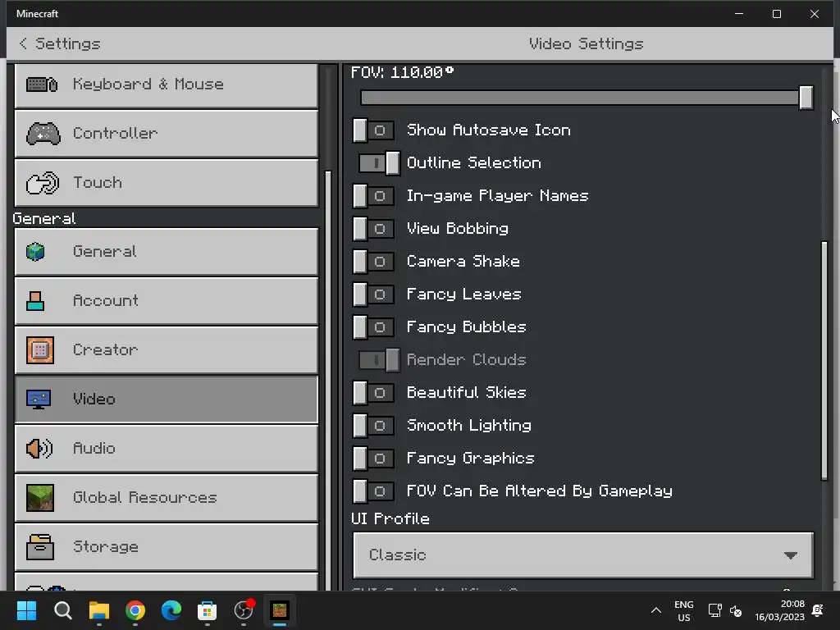Click the FOV slider handle
This screenshot has width=840, height=630.
pyautogui.click(x=806, y=98)
